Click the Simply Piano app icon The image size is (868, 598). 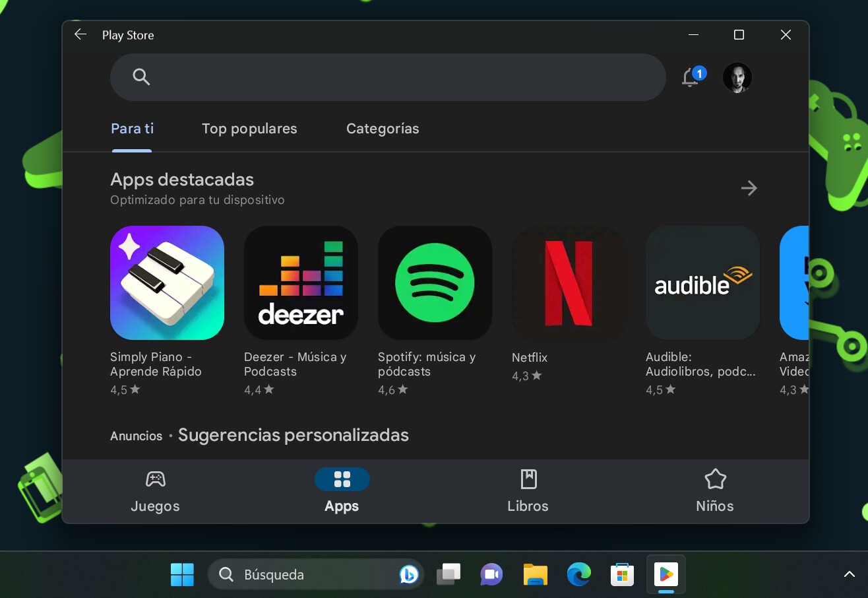coord(167,282)
